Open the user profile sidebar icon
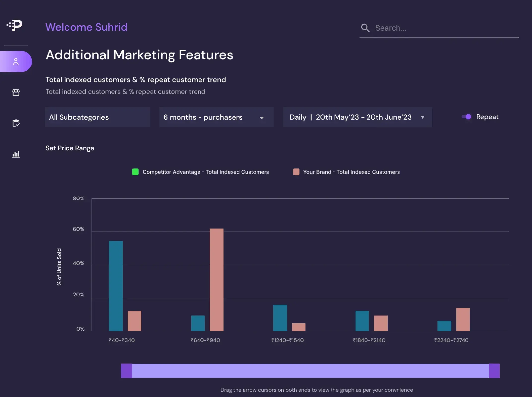 (x=16, y=62)
